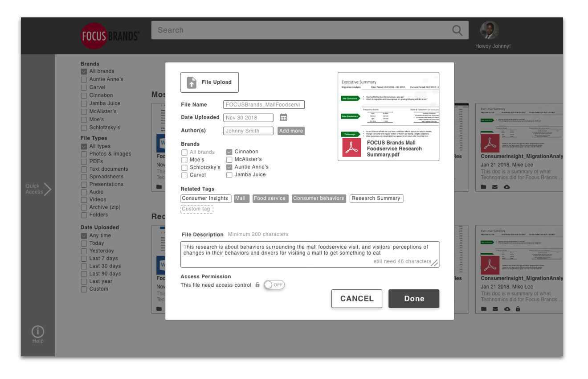Image resolution: width=588 pixels, height=379 pixels.
Task: Check the Custom date filter
Action: (x=84, y=289)
